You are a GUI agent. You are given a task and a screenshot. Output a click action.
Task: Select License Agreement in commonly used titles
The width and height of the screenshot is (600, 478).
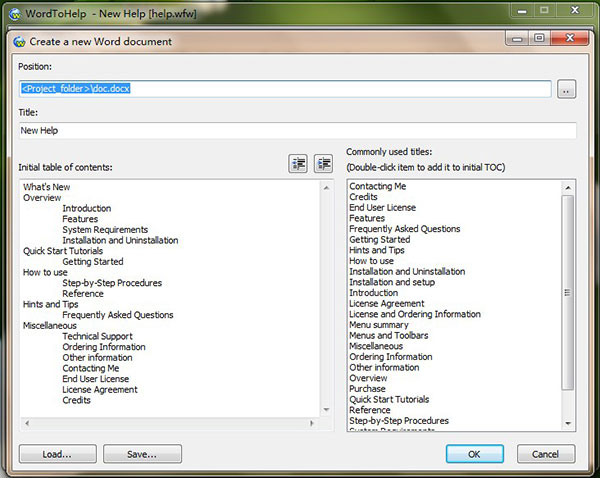pos(386,303)
